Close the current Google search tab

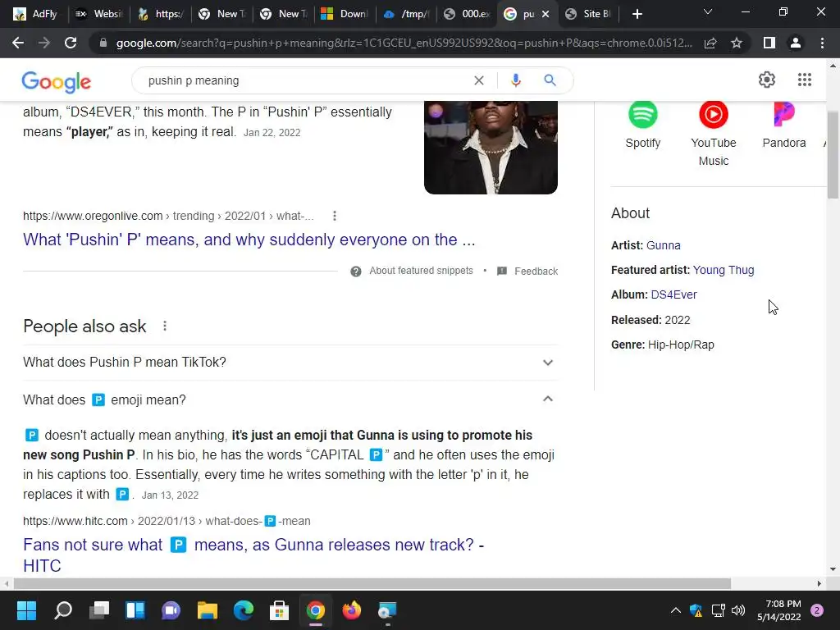point(546,14)
